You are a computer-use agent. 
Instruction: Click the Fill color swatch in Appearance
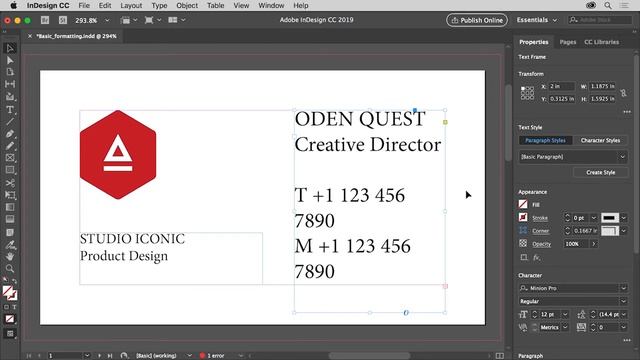523,204
